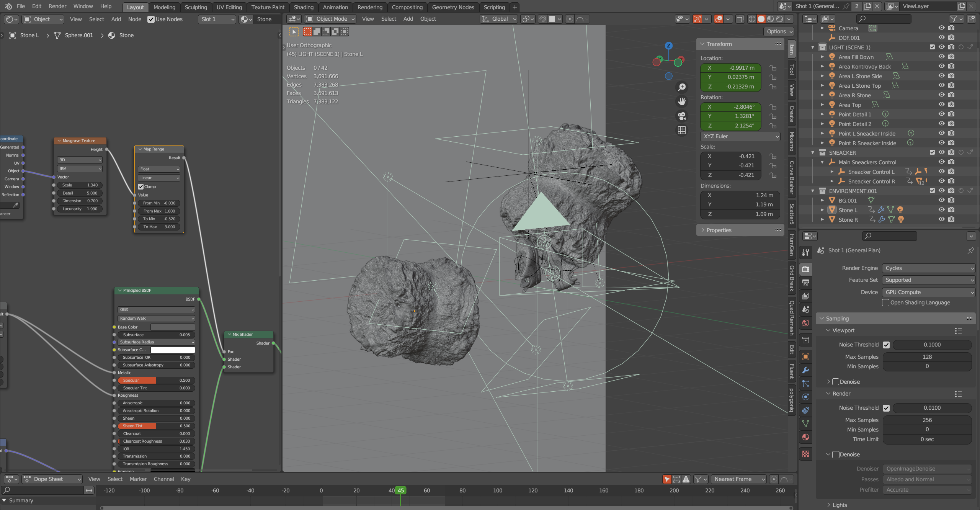
Task: Open the Material properties tab
Action: [806, 437]
